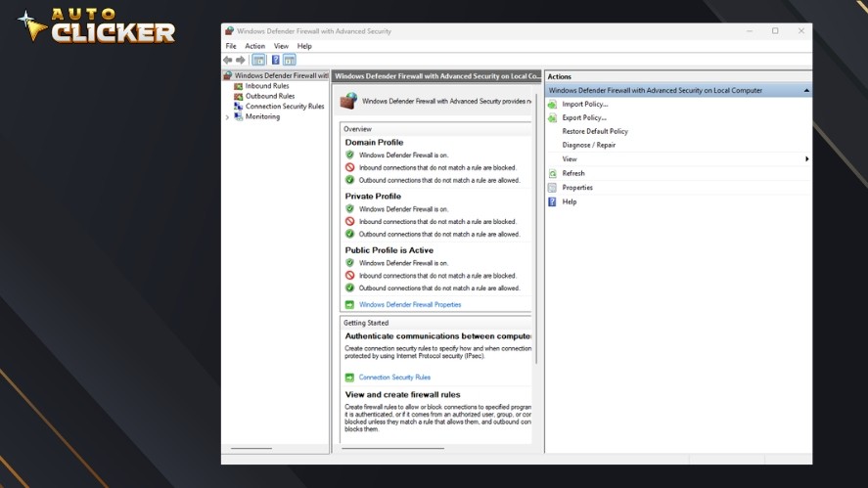868x488 pixels.
Task: Click the Public Profile is Active heading
Action: (389, 250)
